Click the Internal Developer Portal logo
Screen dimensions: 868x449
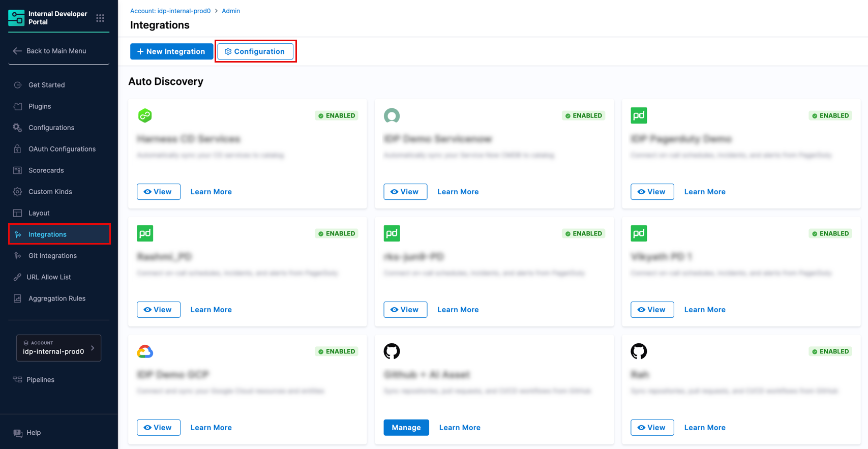tap(16, 18)
